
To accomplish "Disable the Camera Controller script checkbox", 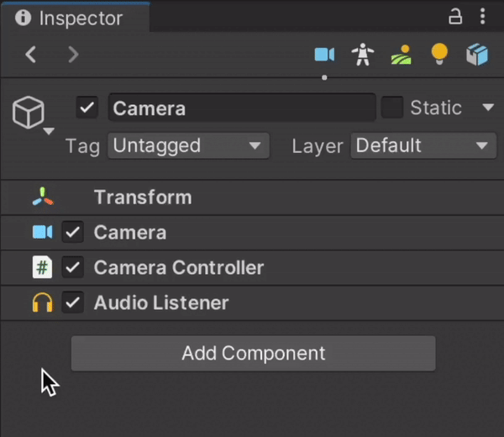I will (x=73, y=268).
